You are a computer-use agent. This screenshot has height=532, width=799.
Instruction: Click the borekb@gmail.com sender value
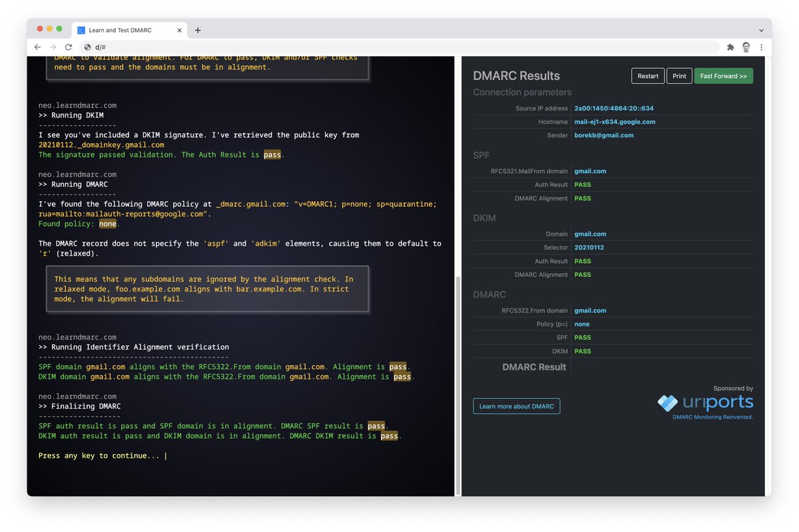point(604,135)
